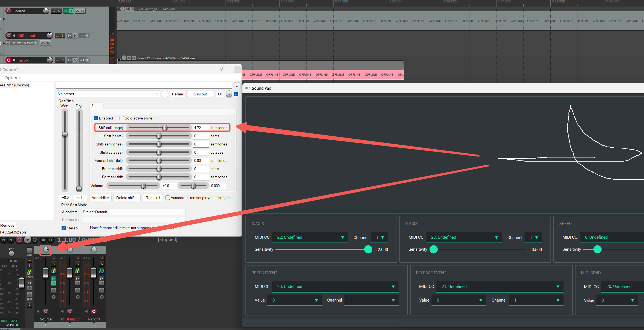Click the Source mixer strip pan knob
644x330 pixels.
point(46,250)
